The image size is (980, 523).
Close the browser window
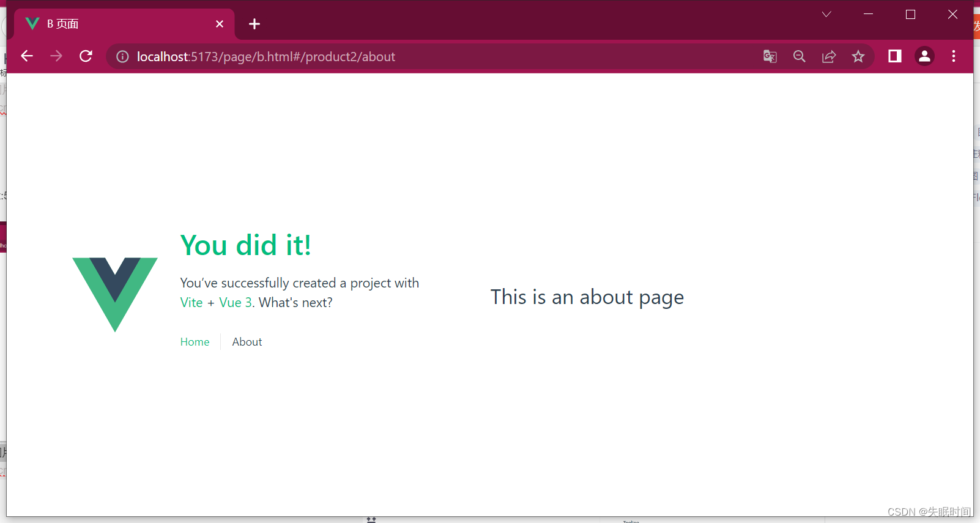(952, 14)
